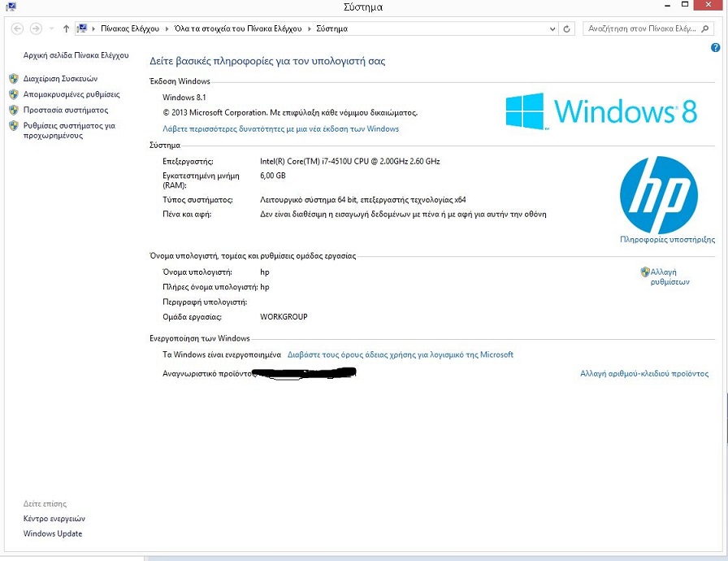Click the HP logo image
728x561 pixels.
pyautogui.click(x=659, y=195)
